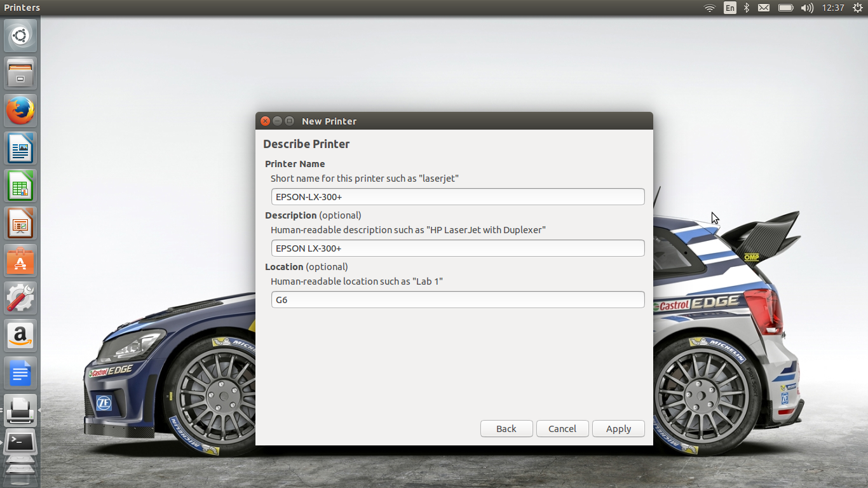Click the hint mentioning "HP LaserJet with Duplexer"

pyautogui.click(x=408, y=230)
